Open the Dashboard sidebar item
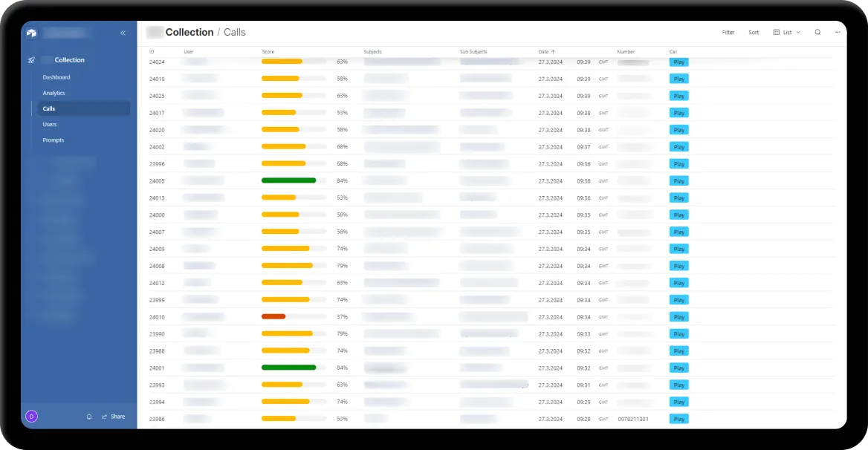 click(x=56, y=77)
